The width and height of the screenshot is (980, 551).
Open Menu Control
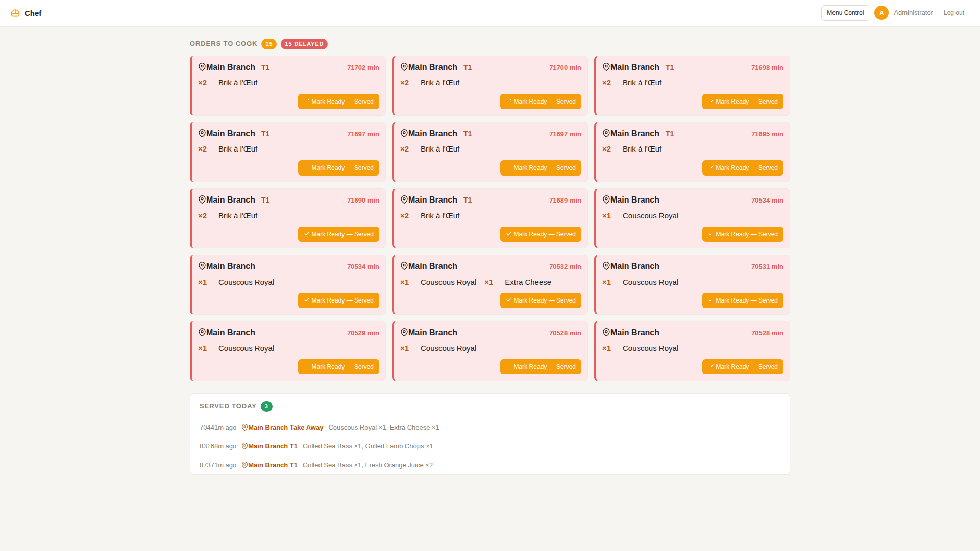point(845,13)
